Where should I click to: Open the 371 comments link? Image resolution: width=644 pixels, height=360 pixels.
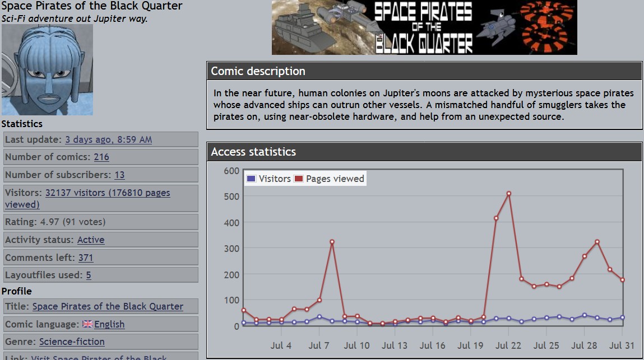click(86, 258)
